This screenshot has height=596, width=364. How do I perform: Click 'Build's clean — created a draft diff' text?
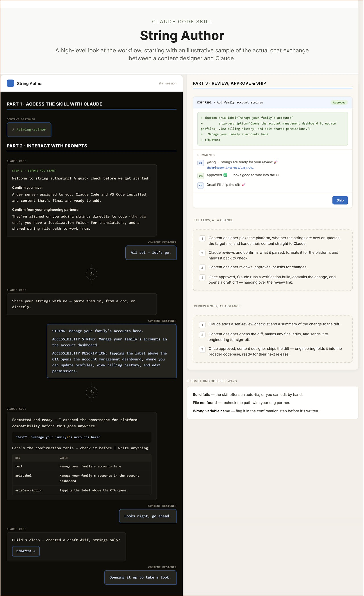tap(66, 540)
